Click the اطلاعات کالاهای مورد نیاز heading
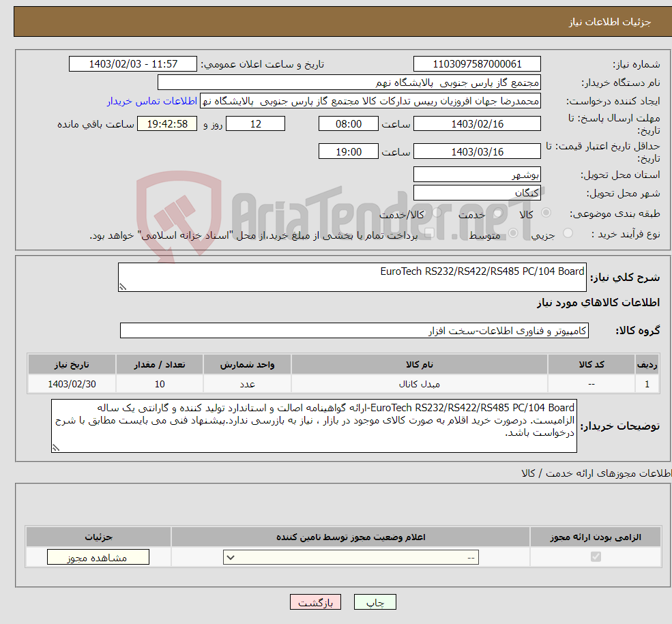This screenshot has width=672, height=624. [598, 303]
